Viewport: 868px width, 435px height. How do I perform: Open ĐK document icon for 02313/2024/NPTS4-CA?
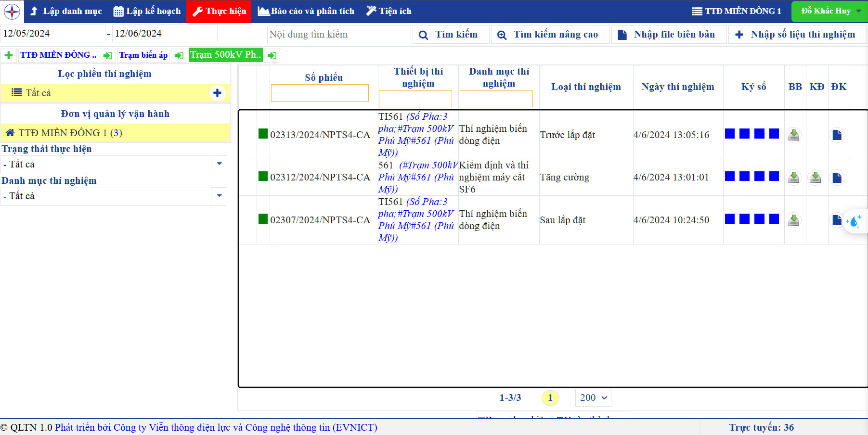click(837, 135)
